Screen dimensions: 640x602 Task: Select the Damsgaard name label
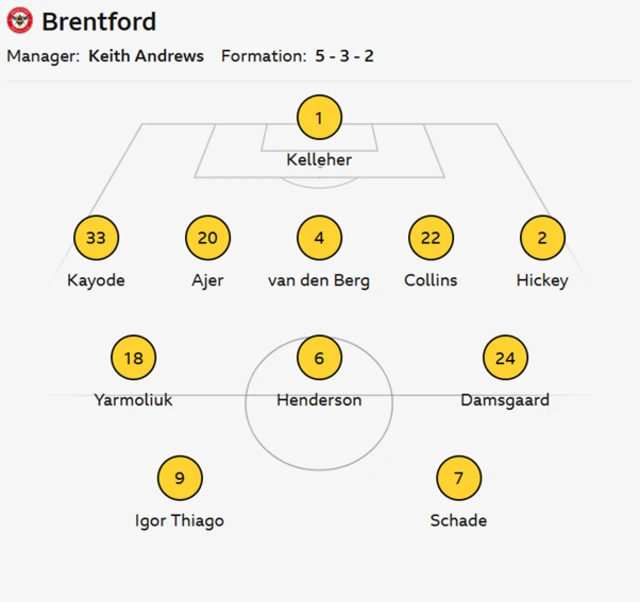coord(505,400)
